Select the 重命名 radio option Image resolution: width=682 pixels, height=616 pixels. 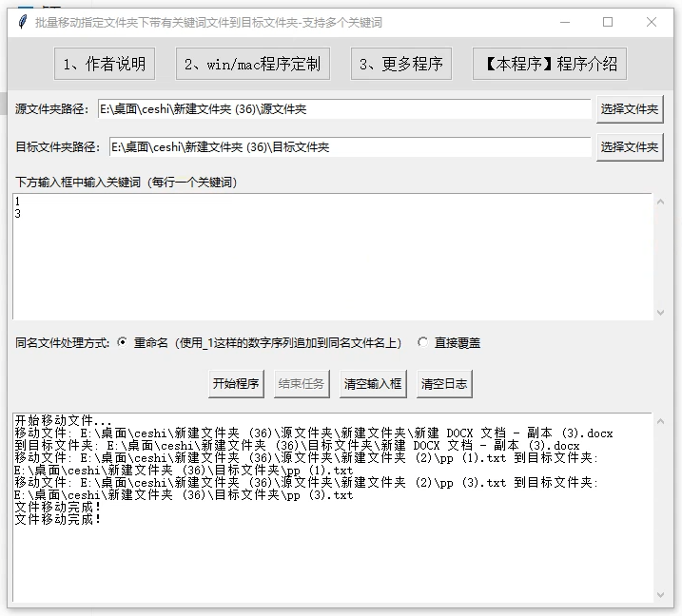(123, 342)
